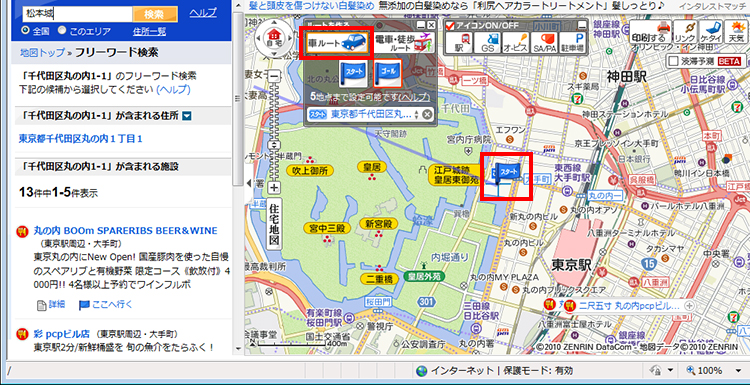Enable the traffic prediction (渋滞予測) checkbox
This screenshot has height=385, width=750.
click(674, 61)
